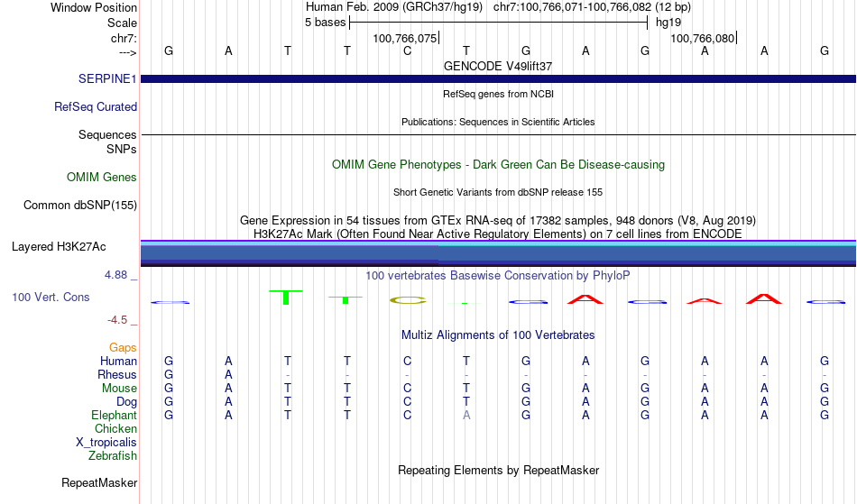Click the RefSeq genes from NCBI title
Image resolution: width=857 pixels, height=504 pixels.
pyautogui.click(x=498, y=94)
